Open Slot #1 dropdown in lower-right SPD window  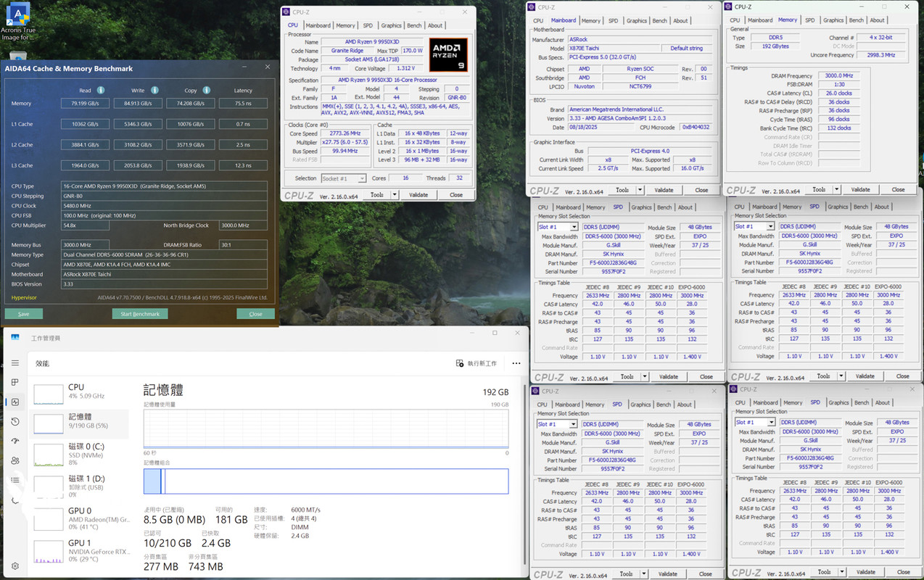click(x=754, y=422)
